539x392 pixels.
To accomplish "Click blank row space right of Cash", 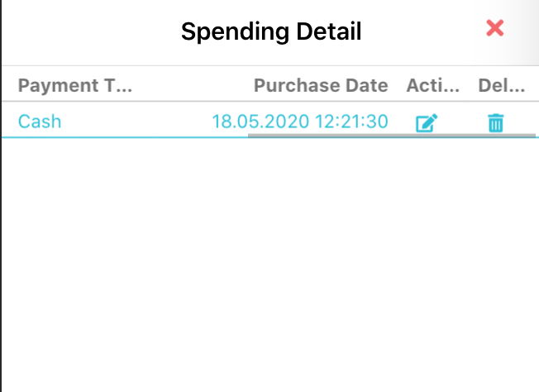I will [132, 122].
